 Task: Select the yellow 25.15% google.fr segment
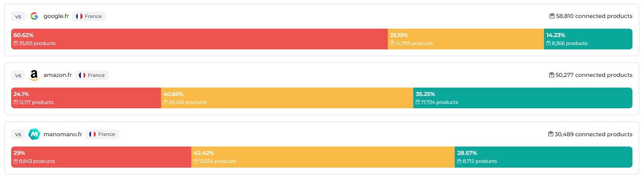[465, 39]
